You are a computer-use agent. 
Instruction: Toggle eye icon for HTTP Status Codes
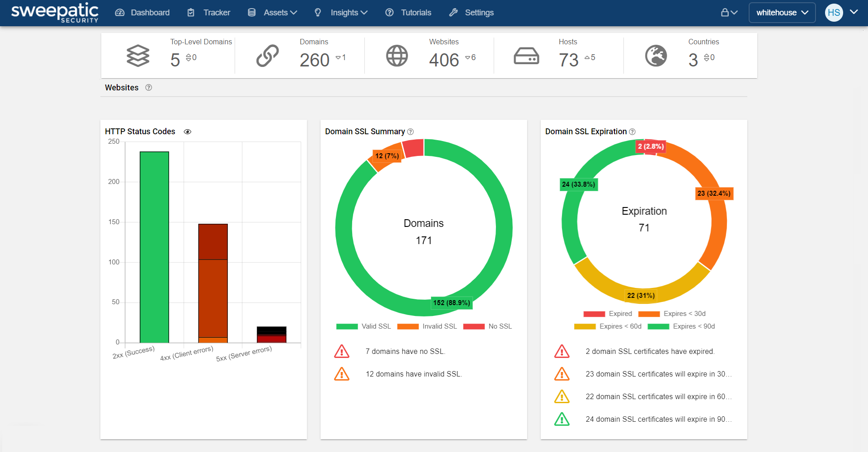click(188, 132)
